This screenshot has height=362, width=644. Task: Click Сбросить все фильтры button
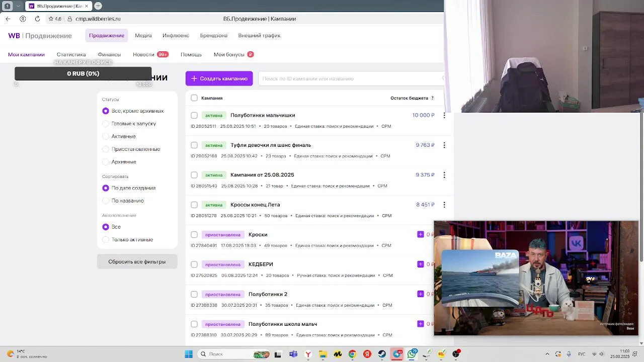[137, 261]
